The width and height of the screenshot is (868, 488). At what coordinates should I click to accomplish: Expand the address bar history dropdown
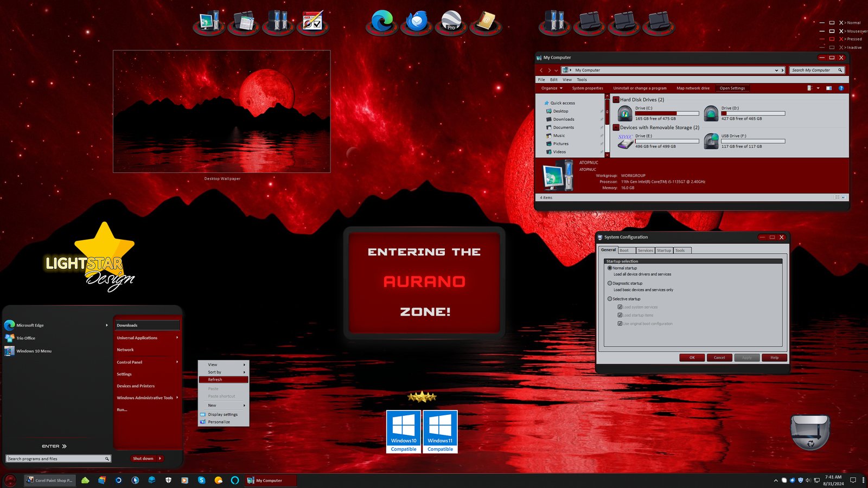(777, 70)
